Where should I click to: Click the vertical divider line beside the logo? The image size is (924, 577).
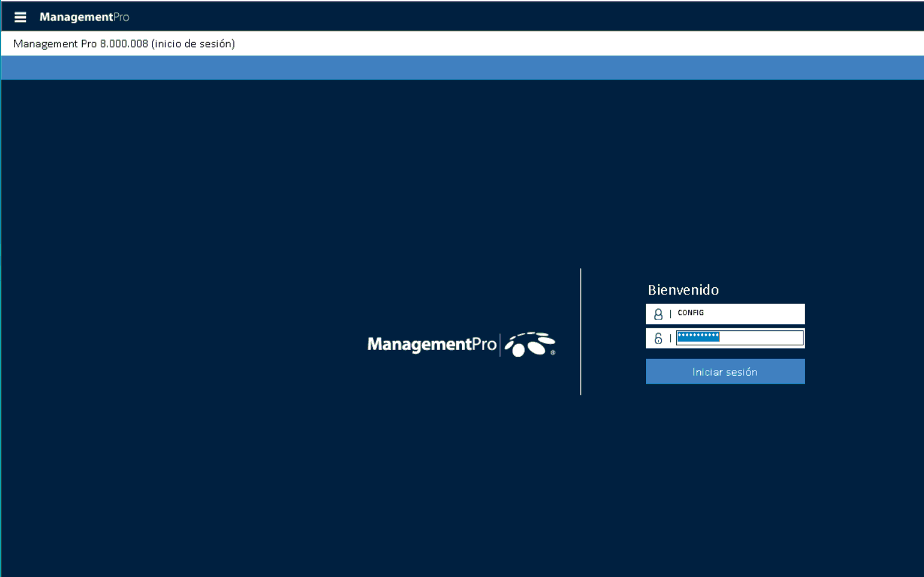(581, 332)
